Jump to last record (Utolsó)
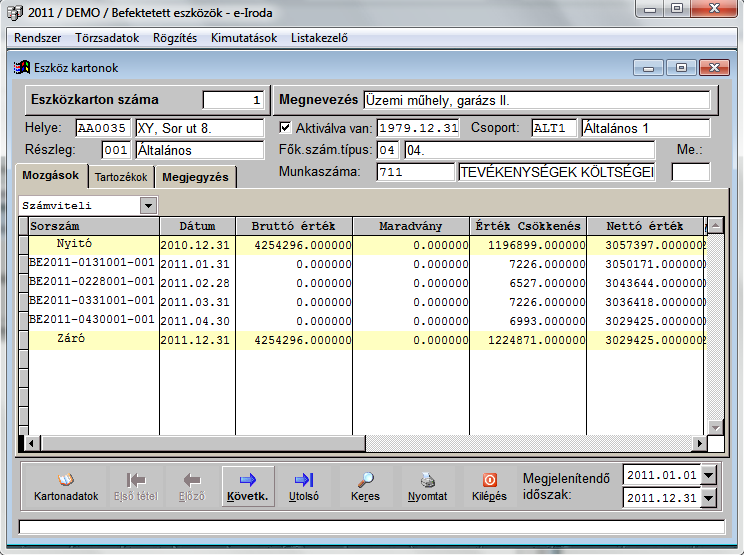Image resolution: width=744 pixels, height=555 pixels. pos(304,486)
